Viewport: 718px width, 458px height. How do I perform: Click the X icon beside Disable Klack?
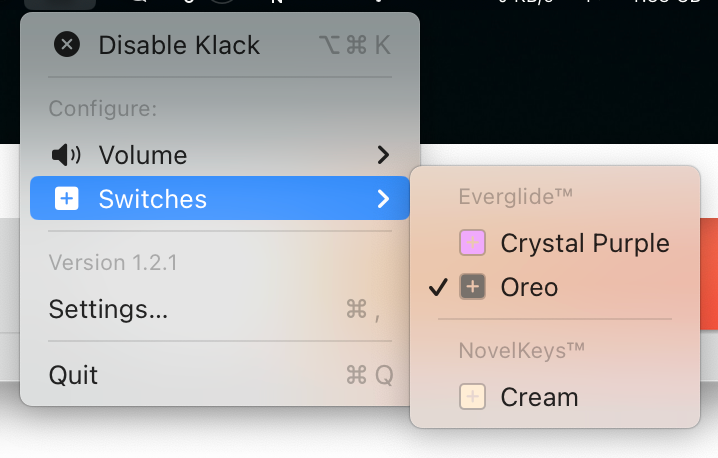pos(66,45)
